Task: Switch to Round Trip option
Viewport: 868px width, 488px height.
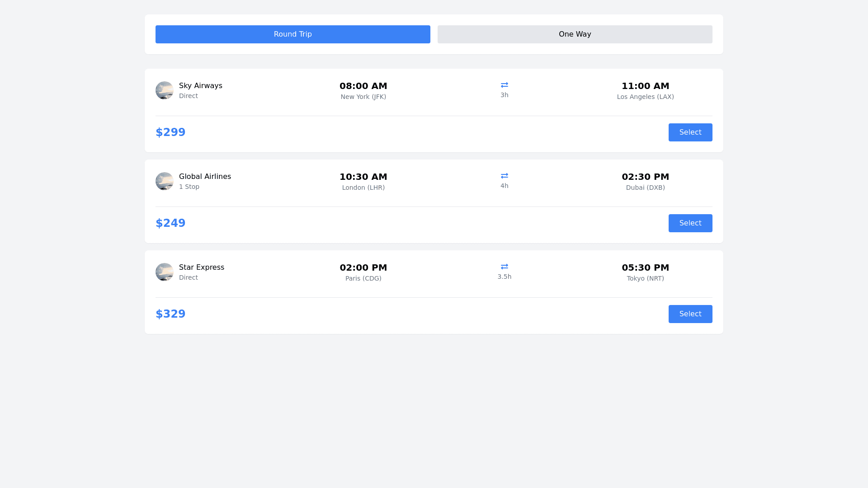Action: pyautogui.click(x=293, y=34)
